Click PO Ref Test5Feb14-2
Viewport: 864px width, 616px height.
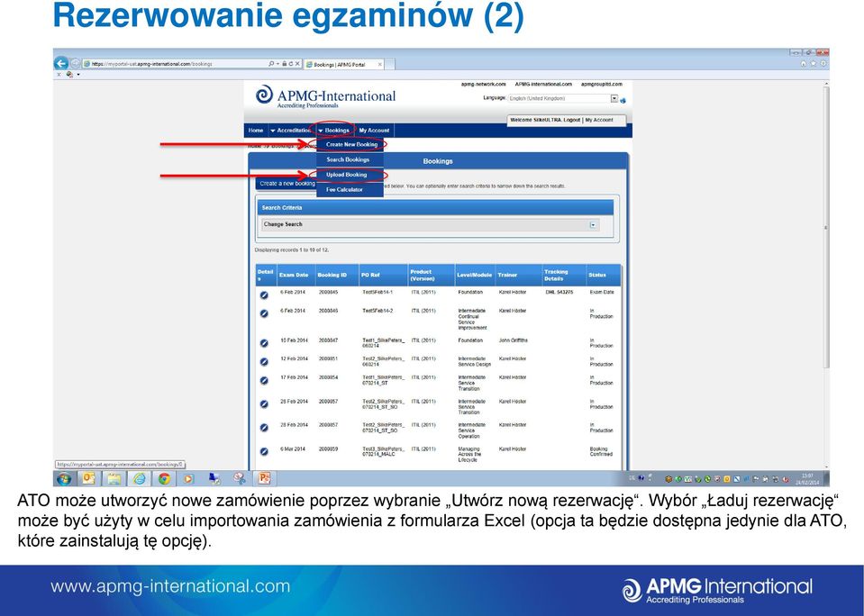(x=377, y=311)
